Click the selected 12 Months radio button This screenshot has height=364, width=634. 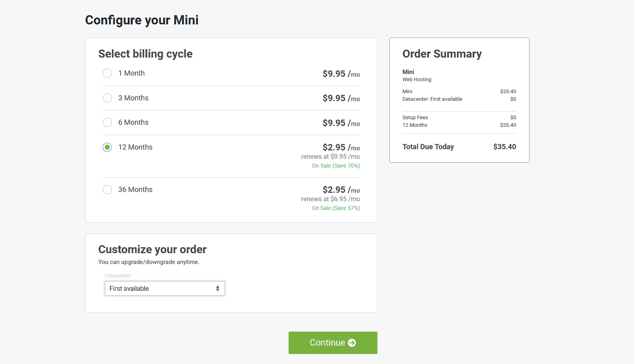[107, 147]
